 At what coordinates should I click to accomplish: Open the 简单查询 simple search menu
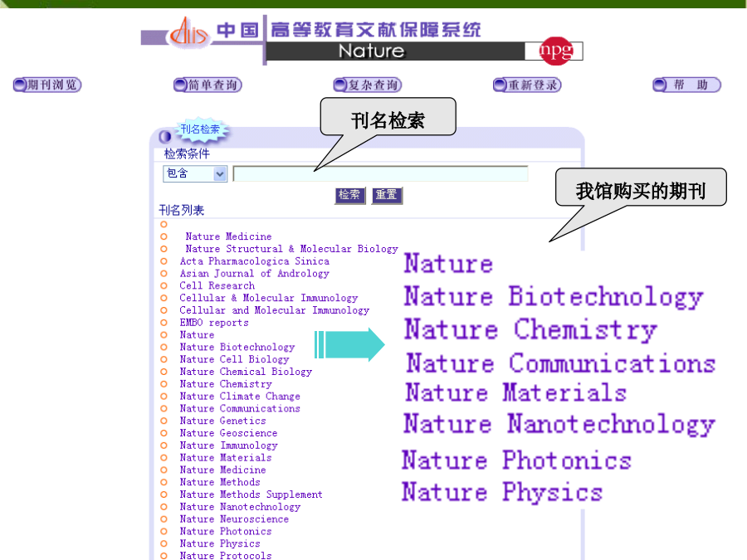(x=207, y=85)
